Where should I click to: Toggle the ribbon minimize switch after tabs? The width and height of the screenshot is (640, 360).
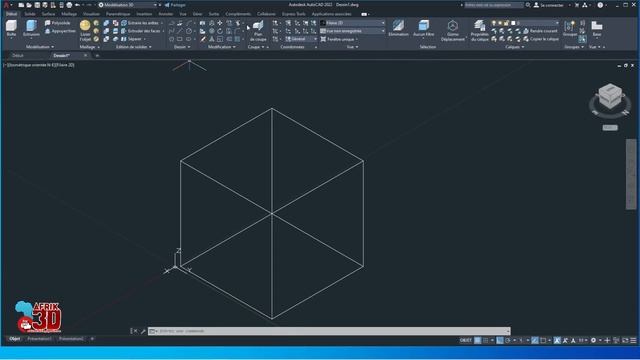tap(364, 14)
